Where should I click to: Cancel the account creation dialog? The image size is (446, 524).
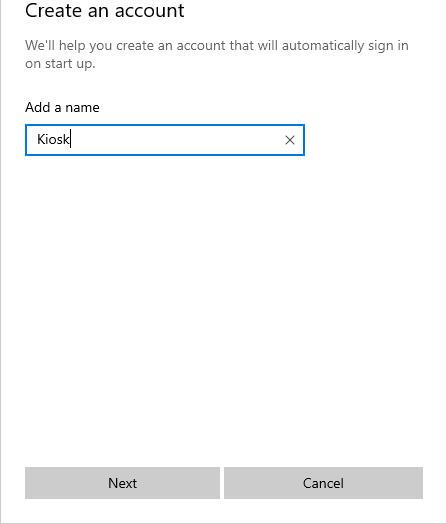[x=323, y=483]
